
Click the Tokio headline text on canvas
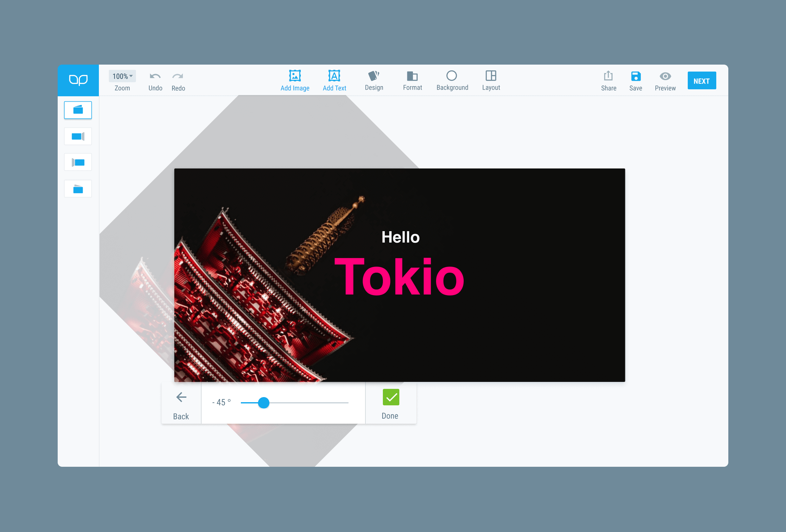[x=399, y=277]
